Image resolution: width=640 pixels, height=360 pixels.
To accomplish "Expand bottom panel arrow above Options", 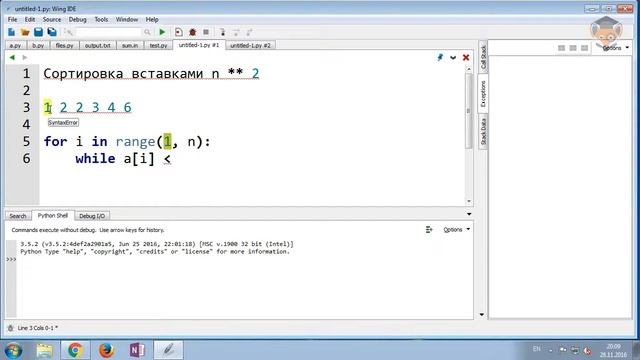I will tap(469, 214).
